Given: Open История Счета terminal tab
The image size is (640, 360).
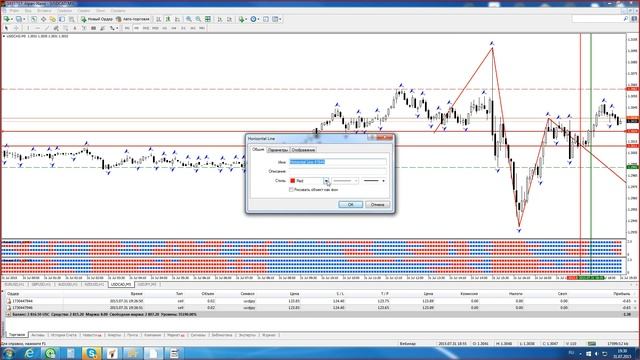Looking at the screenshot, I should [x=63, y=335].
